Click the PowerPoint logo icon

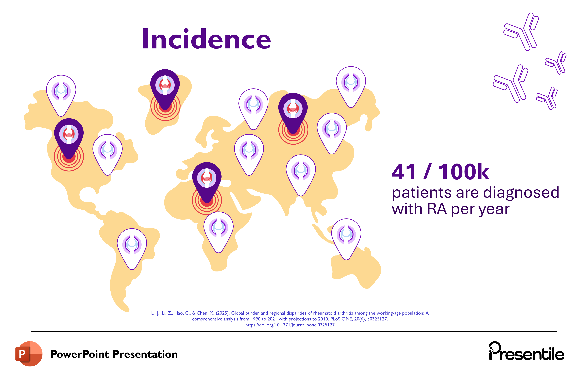point(29,354)
